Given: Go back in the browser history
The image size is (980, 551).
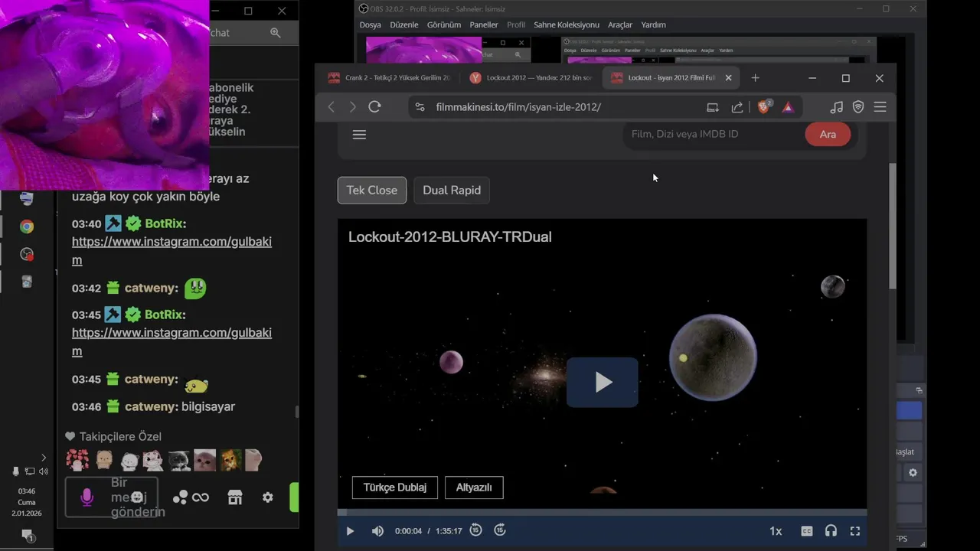Looking at the screenshot, I should [x=332, y=107].
